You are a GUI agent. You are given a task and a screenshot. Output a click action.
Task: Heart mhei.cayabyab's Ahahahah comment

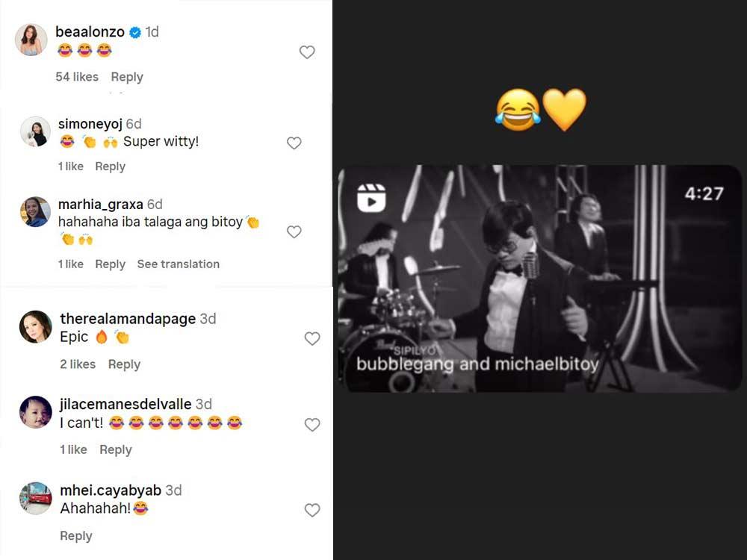[312, 510]
